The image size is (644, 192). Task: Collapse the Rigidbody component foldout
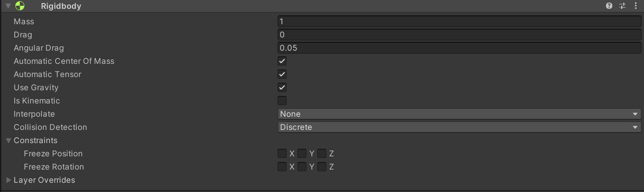point(8,6)
